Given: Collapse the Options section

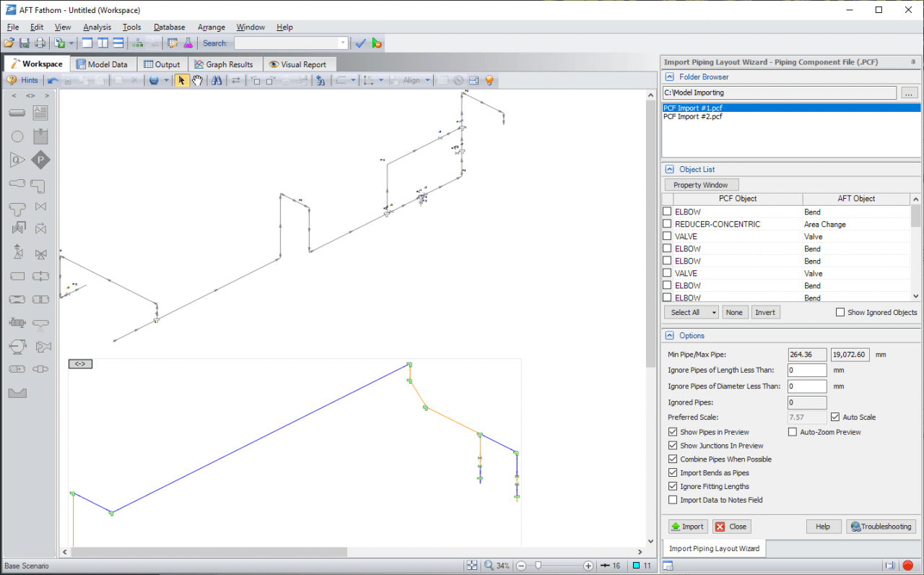Looking at the screenshot, I should (x=669, y=335).
